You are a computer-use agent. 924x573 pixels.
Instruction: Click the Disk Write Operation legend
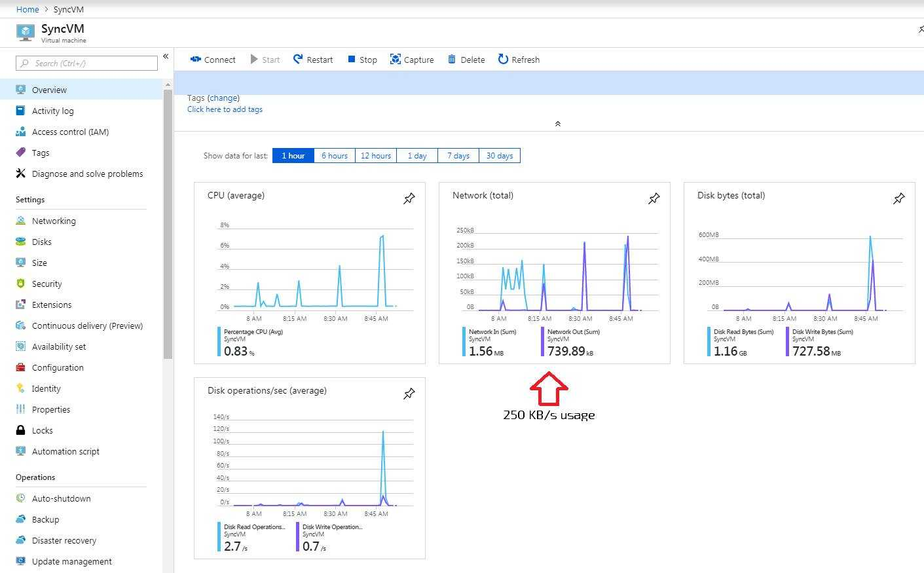(330, 537)
